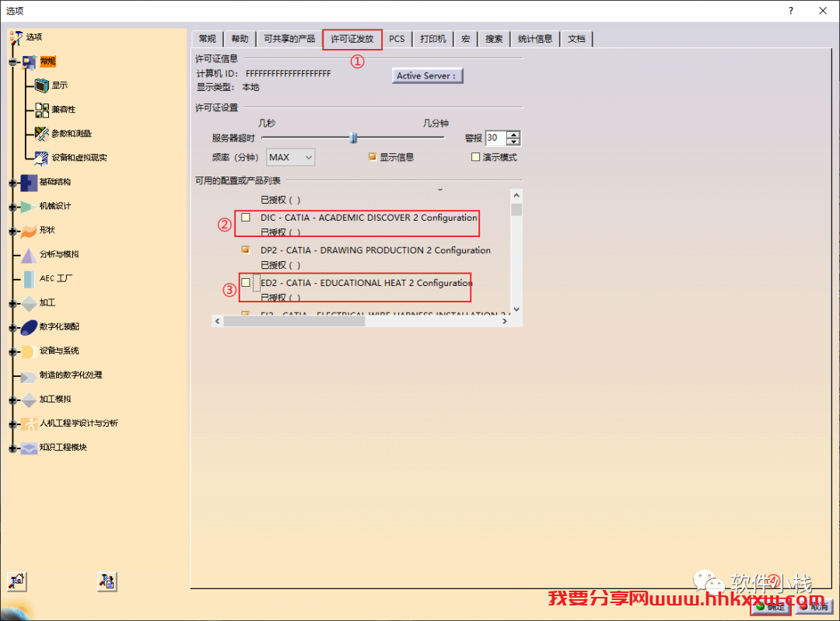Switch to the 常规 tab

point(208,39)
